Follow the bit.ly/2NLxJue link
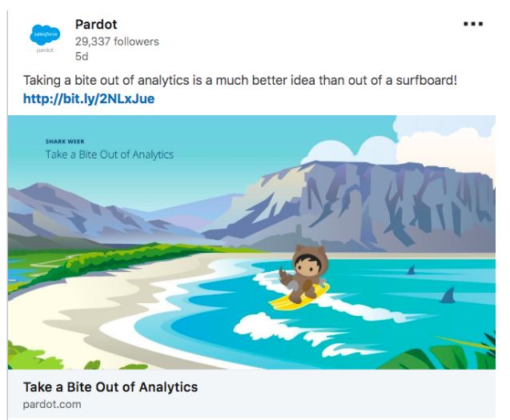 [x=89, y=98]
